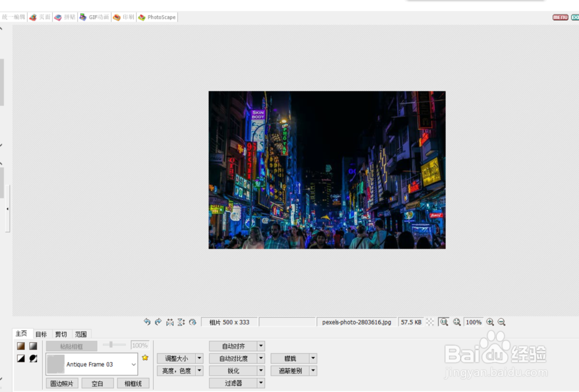Expand the 自动对齐 dropdown arrow
Screen dimensions: 579x392
261,346
